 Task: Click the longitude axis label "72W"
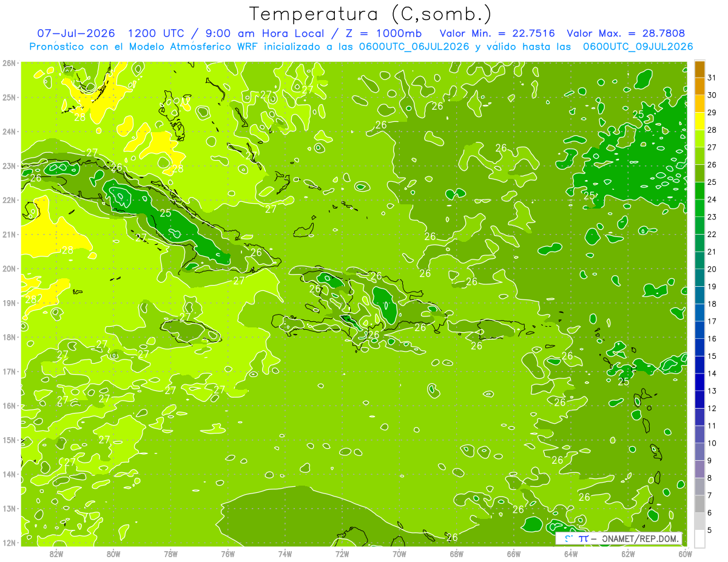[x=342, y=554]
